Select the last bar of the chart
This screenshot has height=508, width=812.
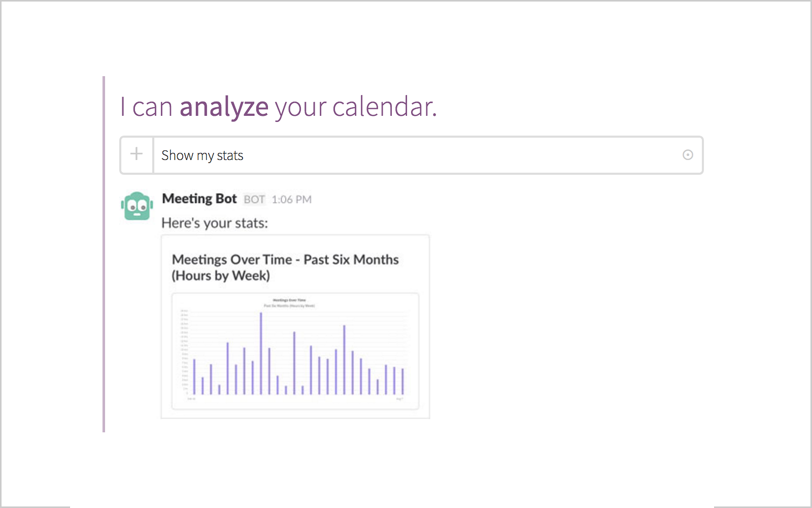(403, 382)
